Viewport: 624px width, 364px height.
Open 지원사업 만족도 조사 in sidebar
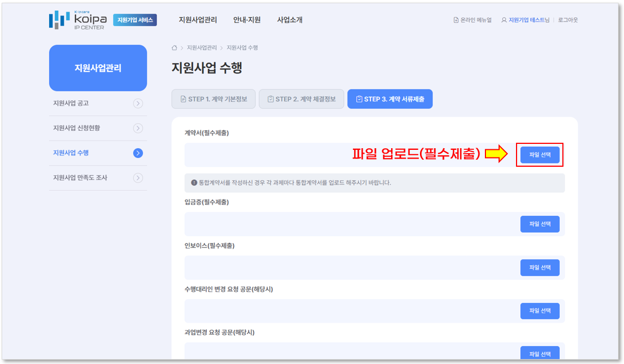pos(80,178)
